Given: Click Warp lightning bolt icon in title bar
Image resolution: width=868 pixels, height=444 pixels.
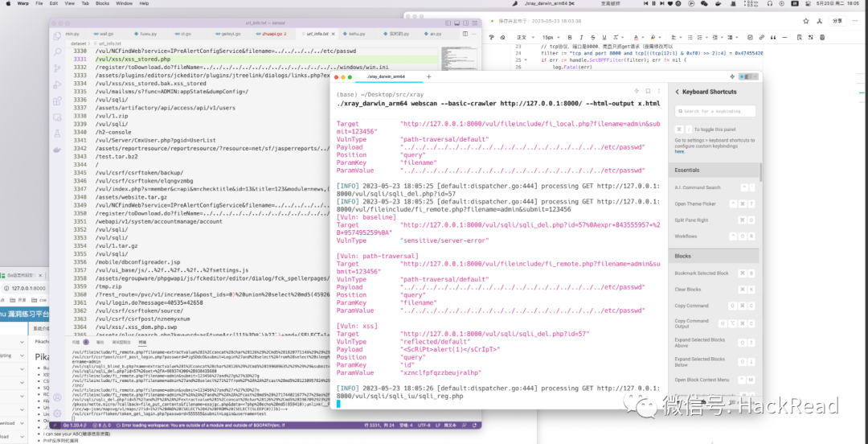Looking at the screenshot, I should pyautogui.click(x=732, y=76).
